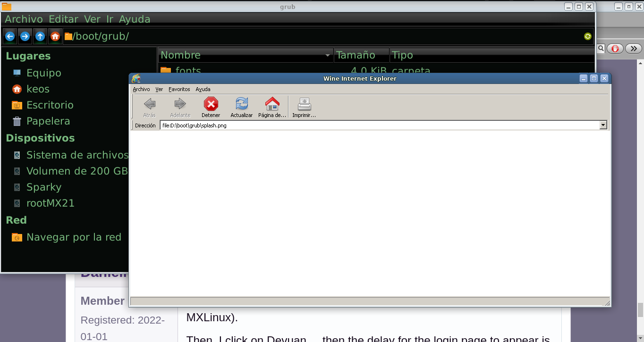Click the Red section header in sidebar
The image size is (644, 342).
(16, 220)
